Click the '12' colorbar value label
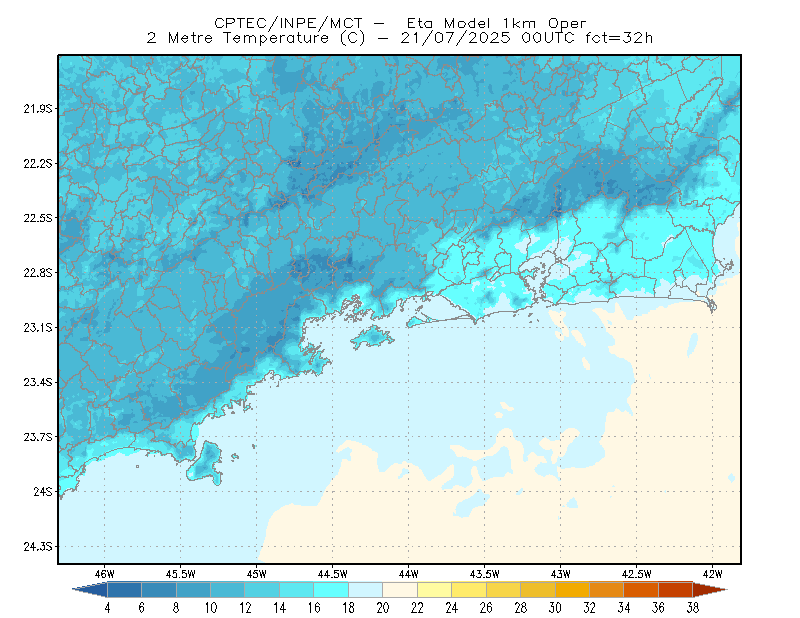The image size is (800, 618). tap(245, 608)
